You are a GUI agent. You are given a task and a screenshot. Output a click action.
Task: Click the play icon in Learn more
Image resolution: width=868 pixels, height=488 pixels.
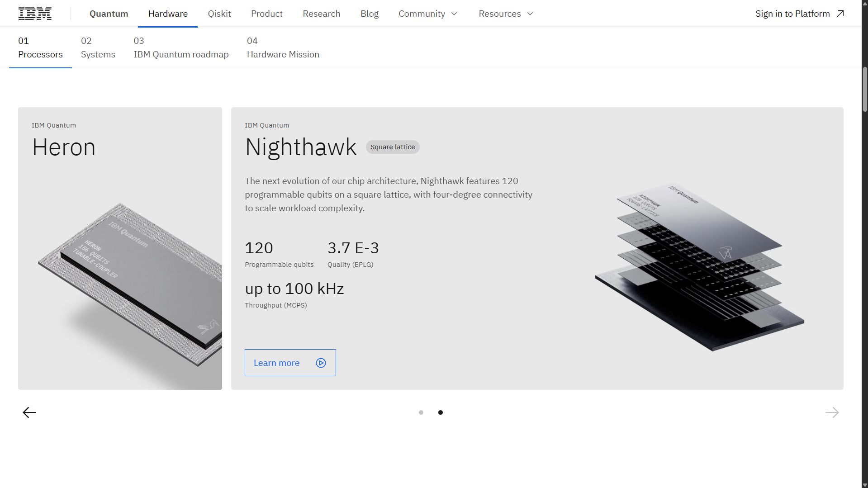pyautogui.click(x=321, y=363)
